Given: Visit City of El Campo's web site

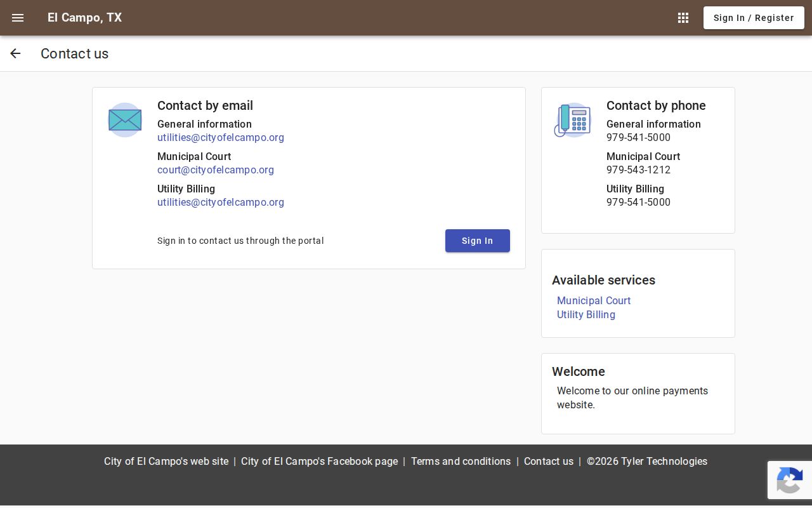Looking at the screenshot, I should click(166, 462).
